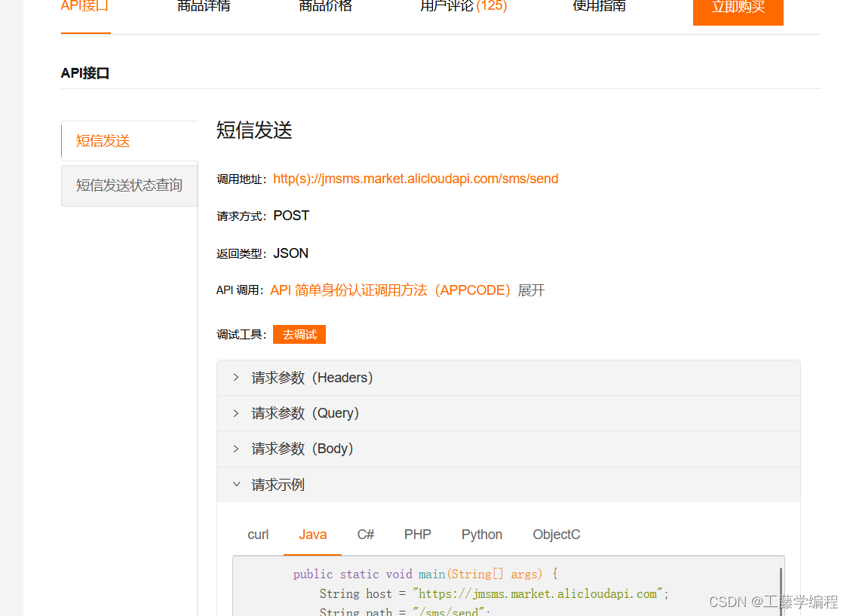Viewport: 850px width, 616px height.
Task: Click the 去调试 debug button
Action: coord(299,334)
